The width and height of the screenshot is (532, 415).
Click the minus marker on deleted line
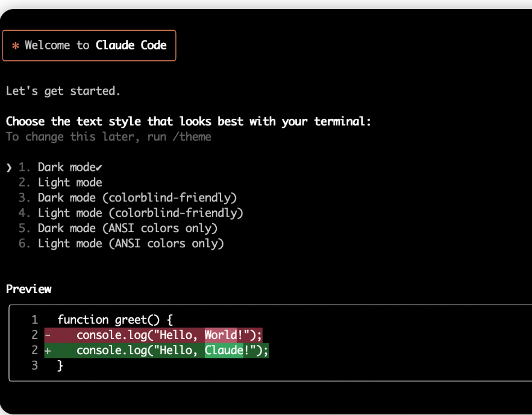tap(46, 335)
